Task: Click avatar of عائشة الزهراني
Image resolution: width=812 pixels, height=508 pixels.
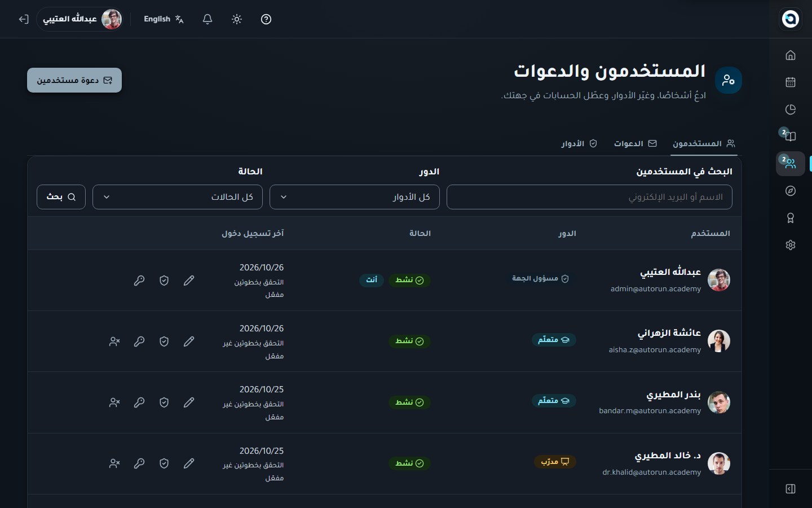Action: 719,341
